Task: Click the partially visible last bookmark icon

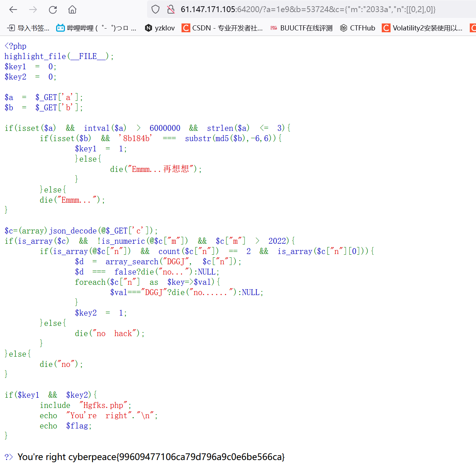Action: tap(473, 28)
